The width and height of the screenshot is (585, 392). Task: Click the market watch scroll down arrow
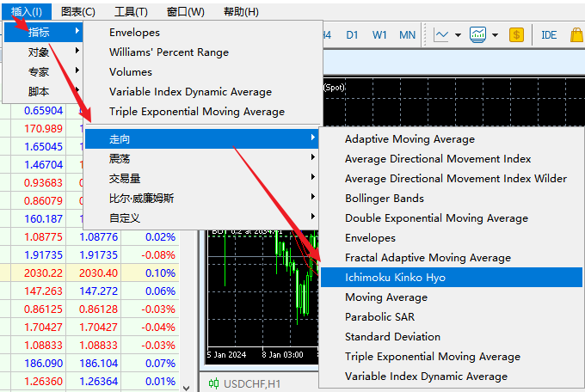(187, 388)
